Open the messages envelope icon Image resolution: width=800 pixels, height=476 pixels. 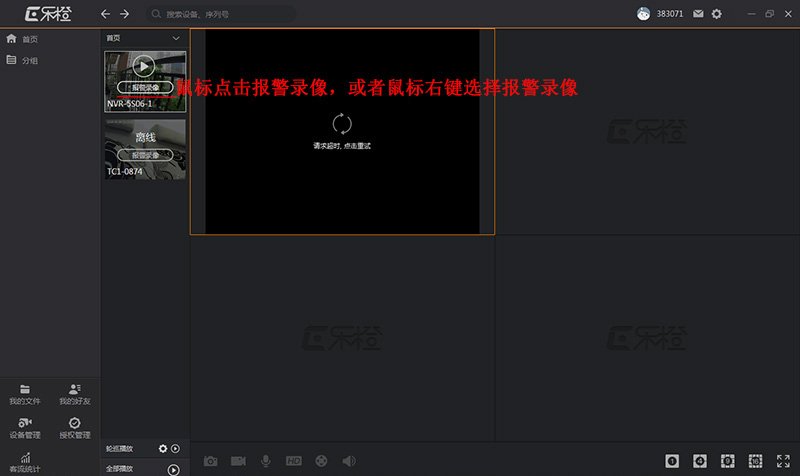[697, 14]
